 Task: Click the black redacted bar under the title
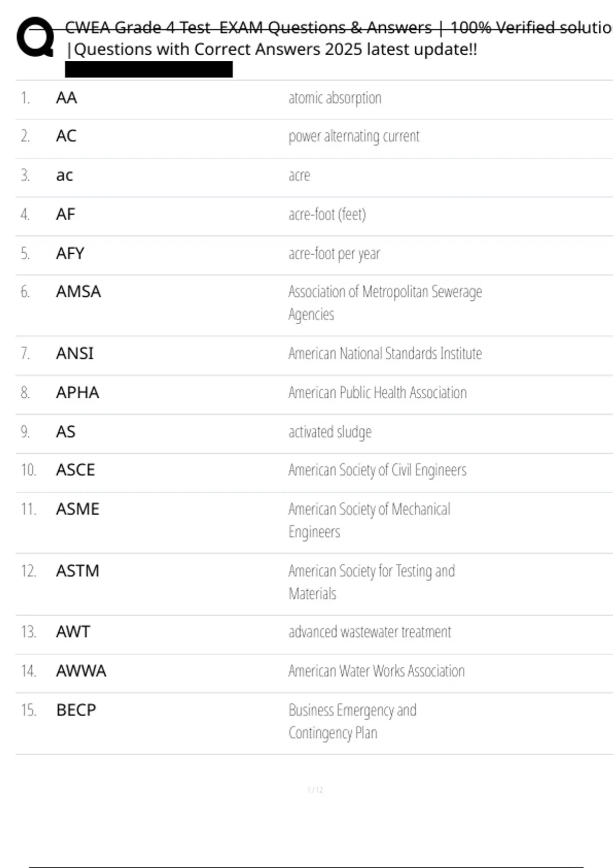pyautogui.click(x=149, y=69)
